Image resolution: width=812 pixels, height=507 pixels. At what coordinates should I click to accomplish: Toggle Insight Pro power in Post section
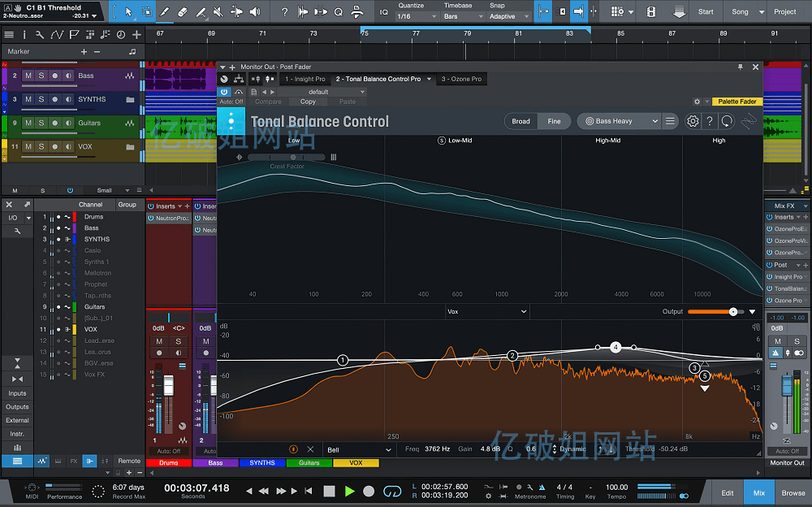click(x=770, y=277)
